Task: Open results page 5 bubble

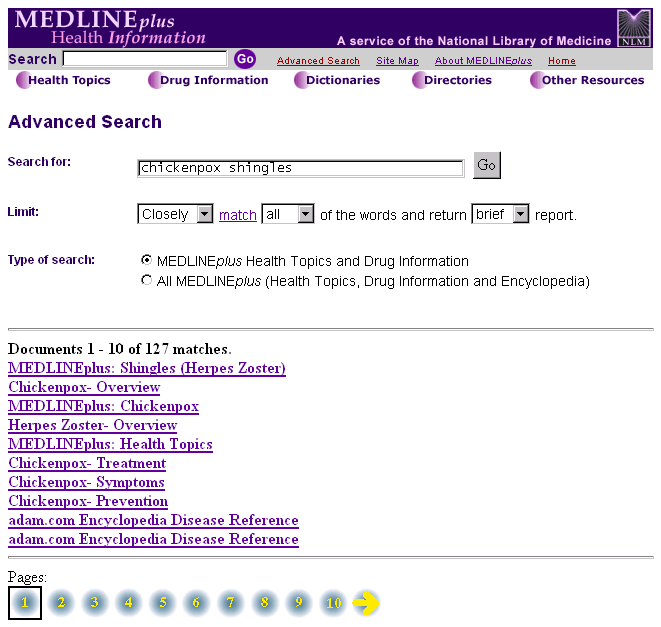Action: click(x=162, y=603)
